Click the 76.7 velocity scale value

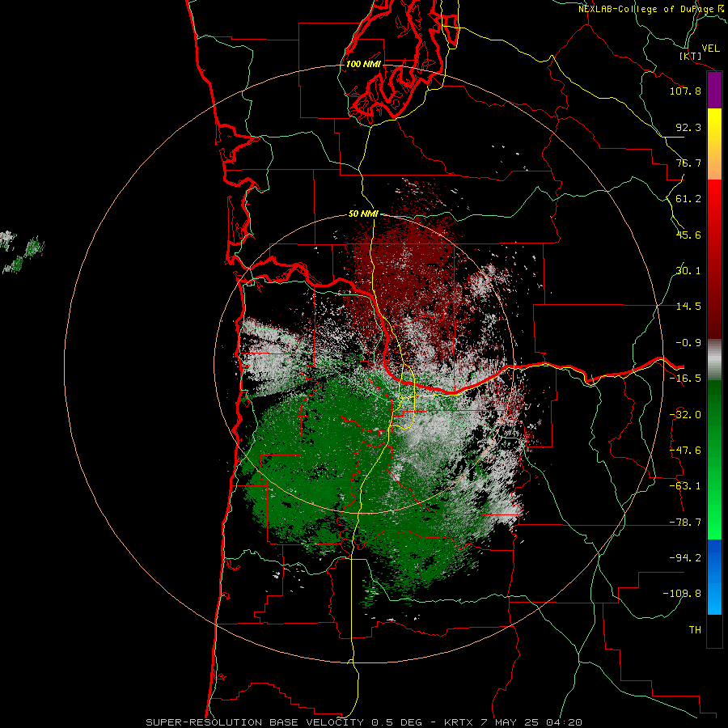688,163
